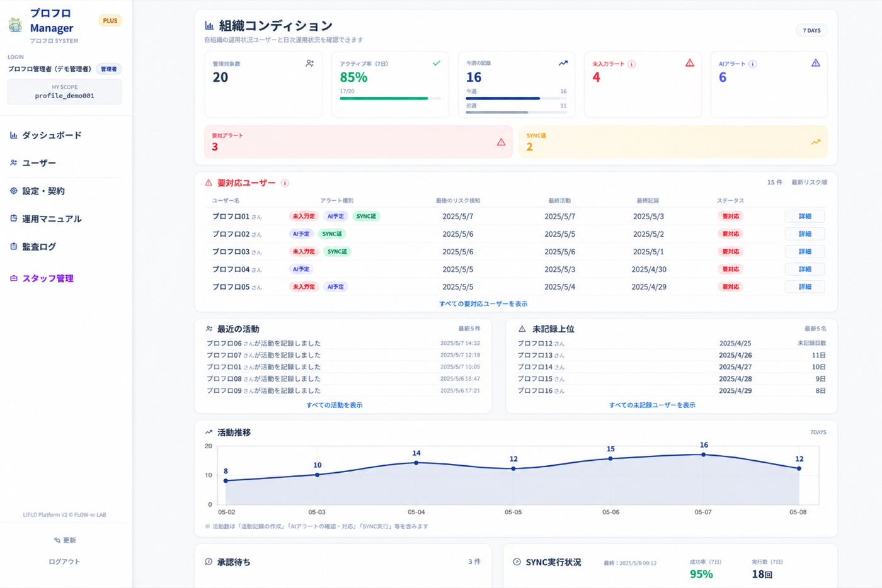Click the 2025/5/7 risk date for プロフロ01
The image size is (882, 588).
pos(458,216)
